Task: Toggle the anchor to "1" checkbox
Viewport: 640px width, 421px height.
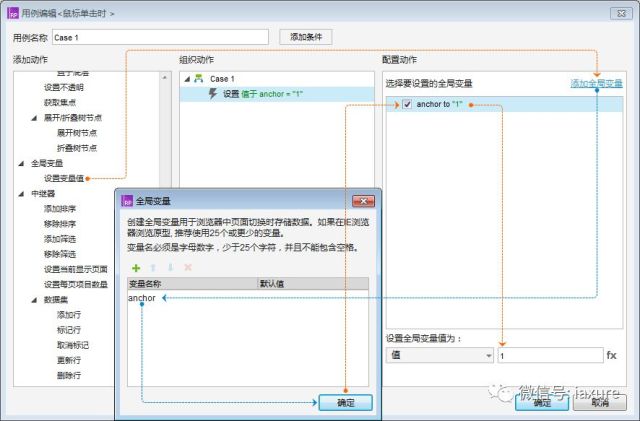Action: pyautogui.click(x=407, y=104)
